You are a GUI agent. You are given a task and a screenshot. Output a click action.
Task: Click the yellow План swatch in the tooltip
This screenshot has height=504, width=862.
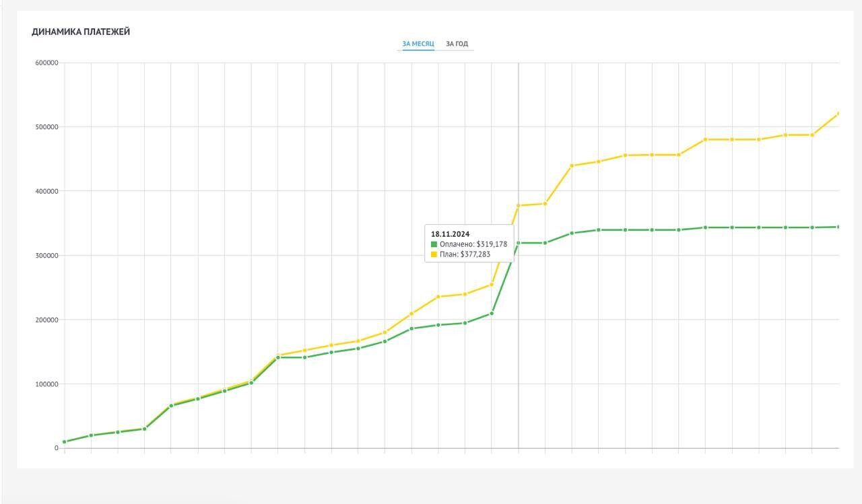click(434, 255)
